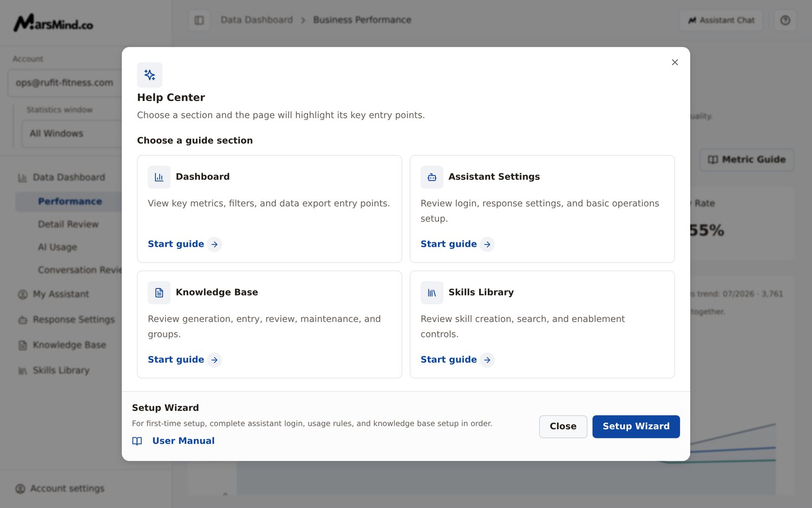Start the Skills Library guide
Viewport: 812px width, 508px height.
(457, 360)
